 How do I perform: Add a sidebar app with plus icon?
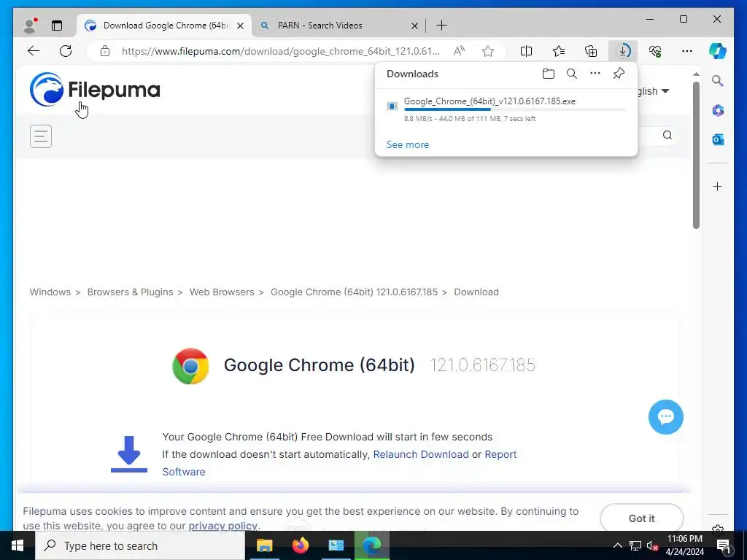pos(718,186)
